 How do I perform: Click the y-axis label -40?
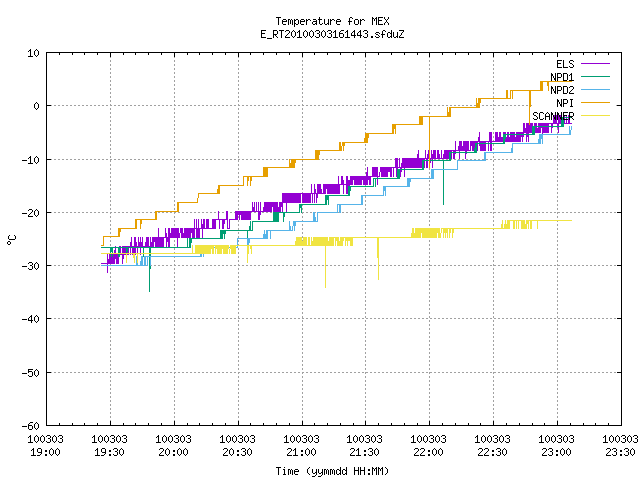[31, 319]
